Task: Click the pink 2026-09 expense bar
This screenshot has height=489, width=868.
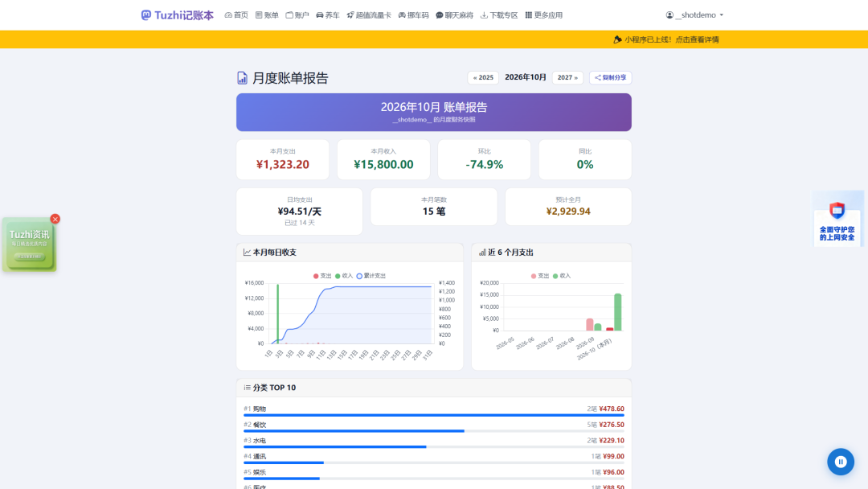Action: [590, 324]
